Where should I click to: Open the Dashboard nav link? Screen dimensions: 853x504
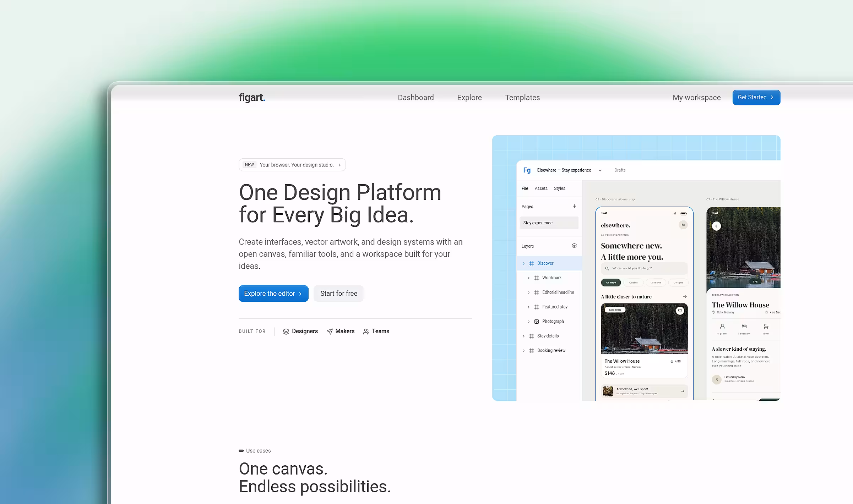tap(415, 98)
